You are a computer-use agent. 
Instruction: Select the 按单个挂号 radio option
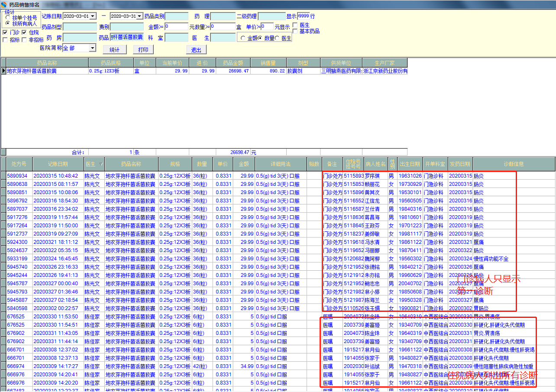coord(8,18)
